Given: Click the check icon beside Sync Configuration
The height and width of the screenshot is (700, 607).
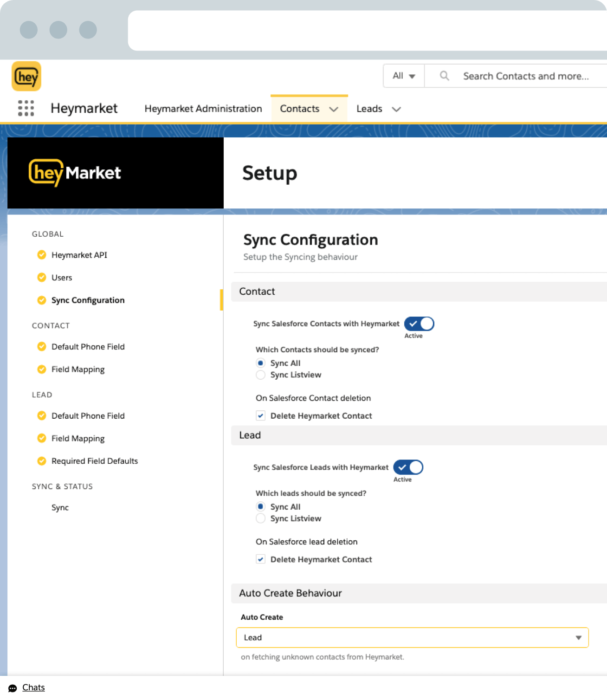Looking at the screenshot, I should [42, 300].
